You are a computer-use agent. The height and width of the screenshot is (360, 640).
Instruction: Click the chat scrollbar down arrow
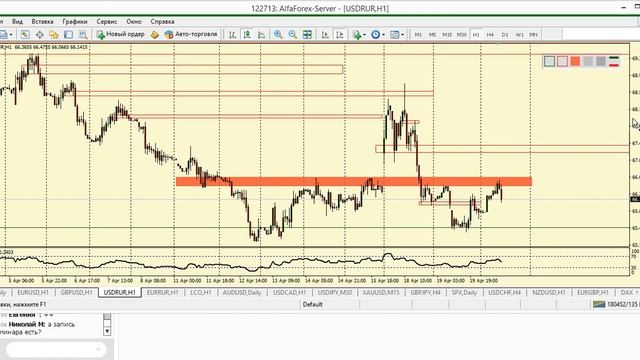[x=107, y=331]
